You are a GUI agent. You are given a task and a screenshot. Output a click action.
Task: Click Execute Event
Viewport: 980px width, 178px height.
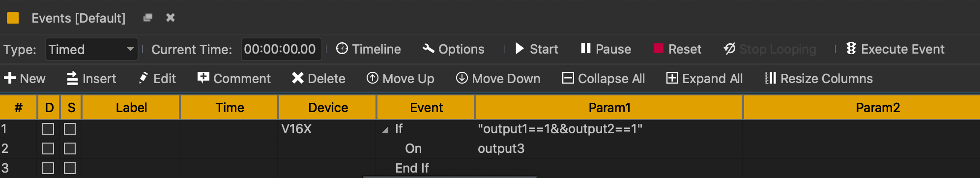coord(895,49)
